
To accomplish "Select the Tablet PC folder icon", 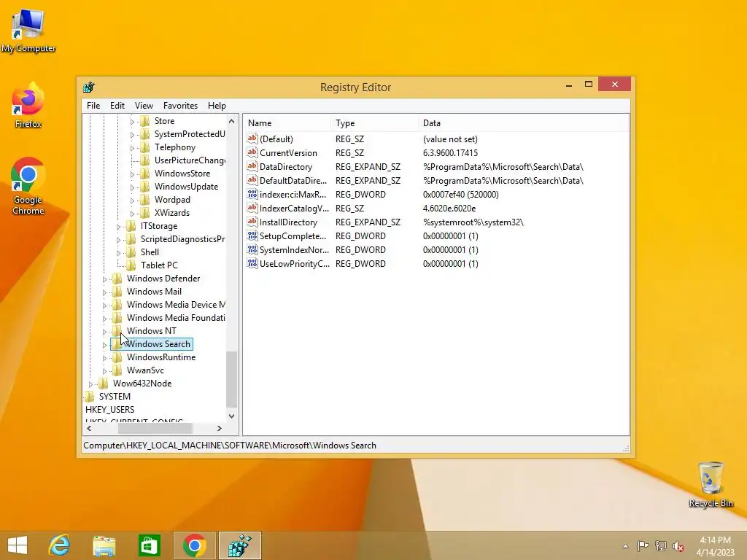I will [x=131, y=265].
